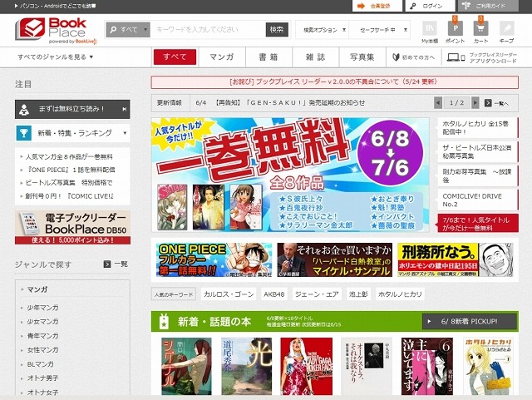This screenshot has width=532, height=400.
Task: Click AKB48 keyword tag
Action: (x=274, y=294)
